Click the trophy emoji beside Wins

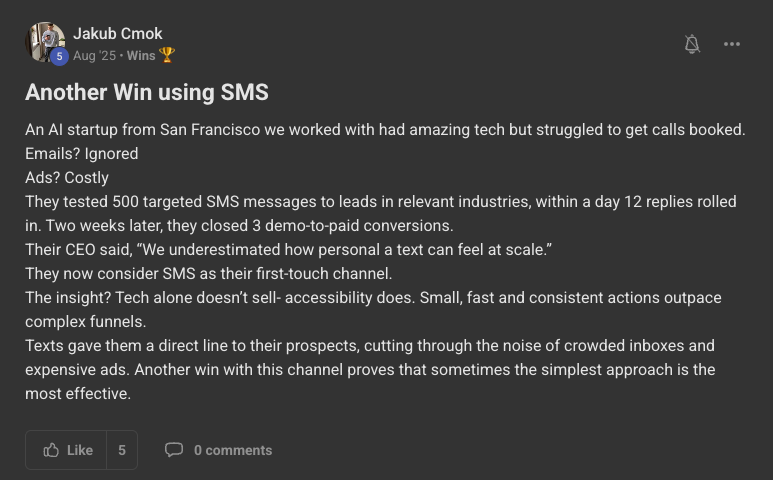(167, 55)
